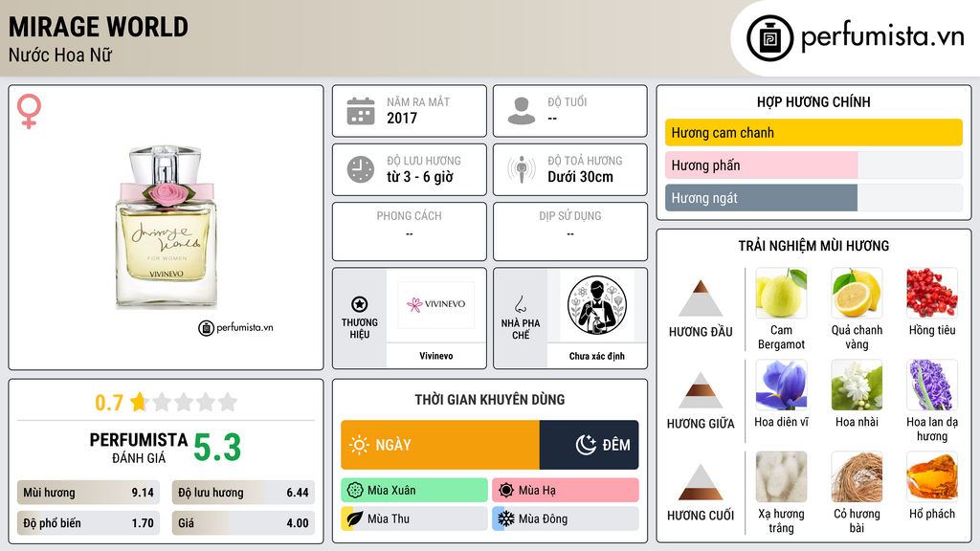Click the perfumer illustration for Chưa xác định

tap(597, 305)
